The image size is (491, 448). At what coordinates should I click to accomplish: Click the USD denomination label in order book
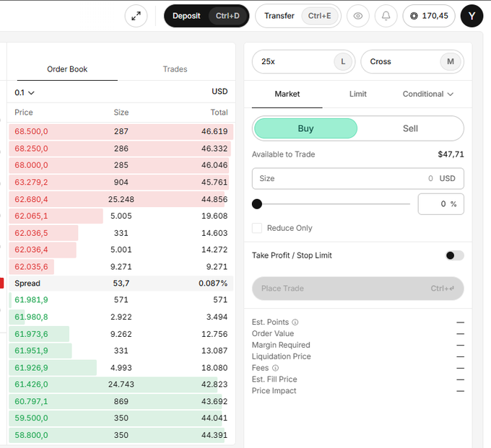(220, 92)
